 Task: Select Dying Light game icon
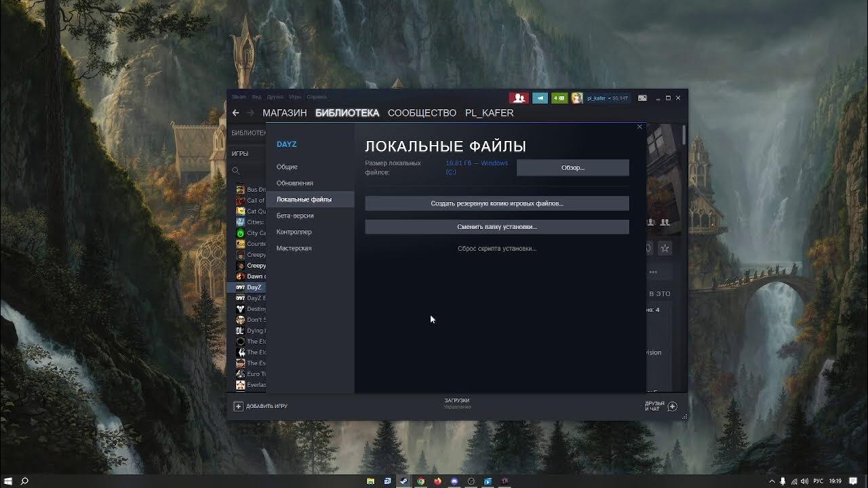pos(240,331)
